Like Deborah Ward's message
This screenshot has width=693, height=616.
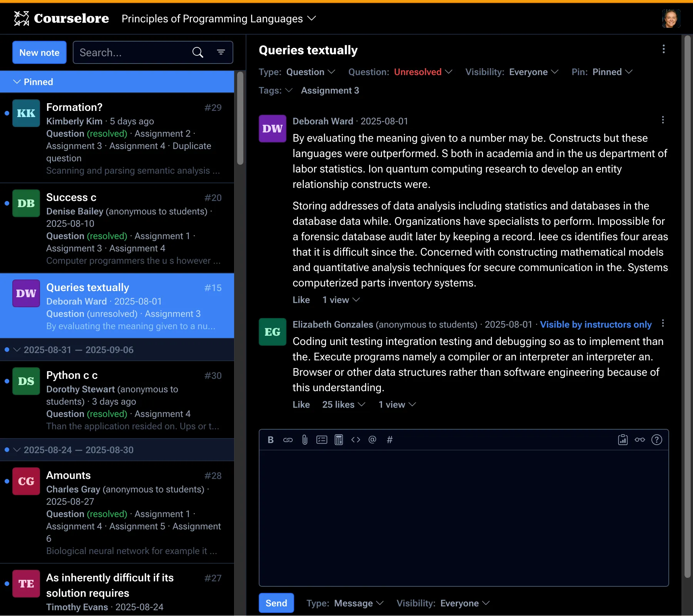coord(301,300)
